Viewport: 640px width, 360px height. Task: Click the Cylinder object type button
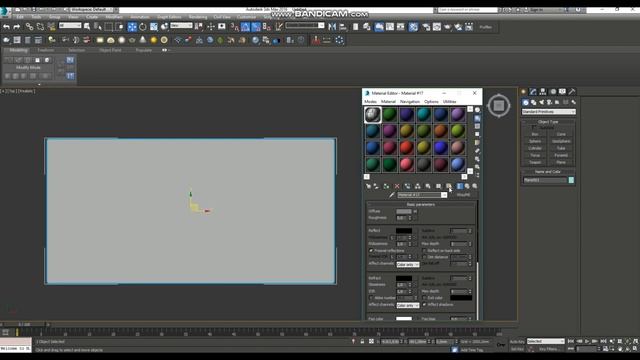[535, 148]
